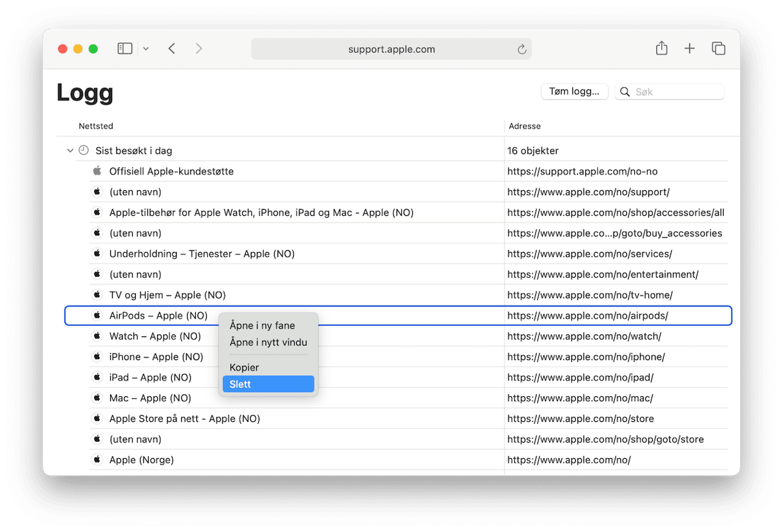Click the support.apple.com address bar
This screenshot has width=783, height=532.
[391, 50]
